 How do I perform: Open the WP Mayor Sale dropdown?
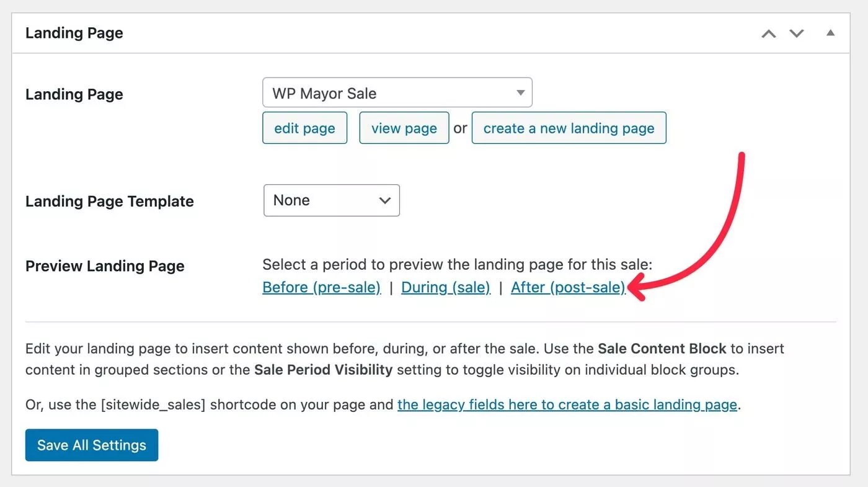tap(397, 92)
